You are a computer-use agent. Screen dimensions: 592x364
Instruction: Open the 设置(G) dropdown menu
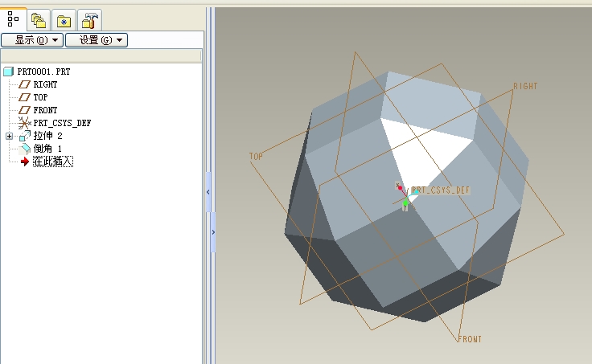pos(97,40)
